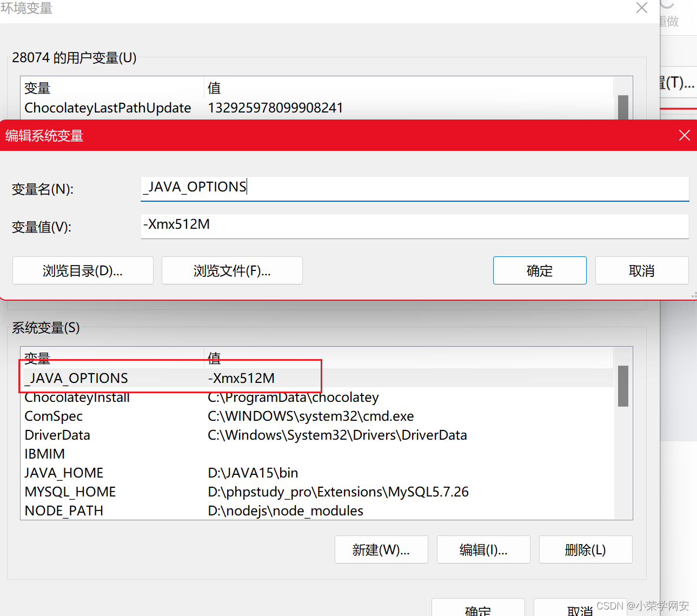This screenshot has width=697, height=616.
Task: Select the ComSpec system variable row
Action: point(317,416)
